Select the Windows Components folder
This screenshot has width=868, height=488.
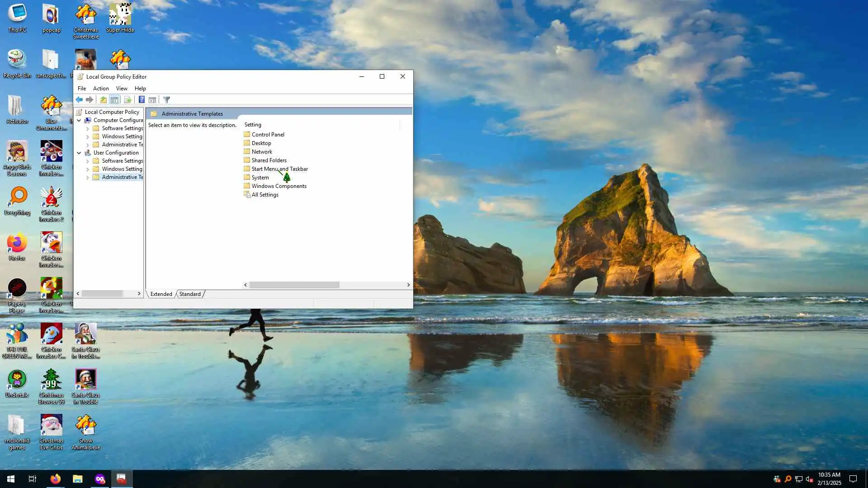pyautogui.click(x=278, y=186)
